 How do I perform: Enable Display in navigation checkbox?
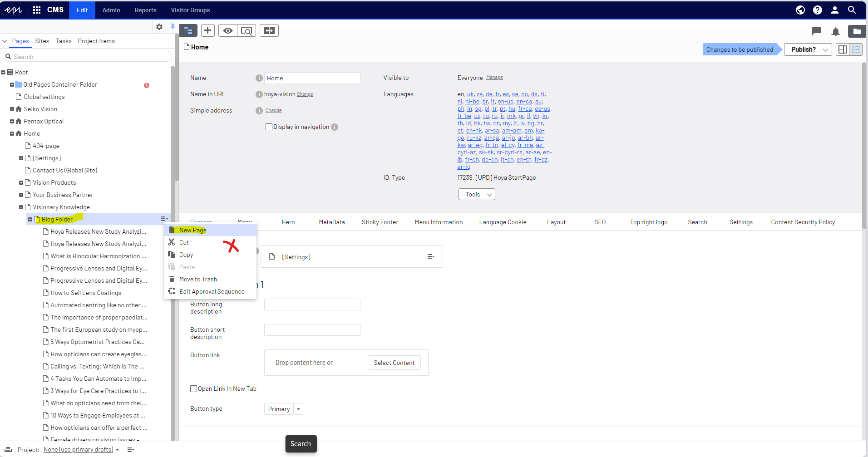(x=269, y=127)
